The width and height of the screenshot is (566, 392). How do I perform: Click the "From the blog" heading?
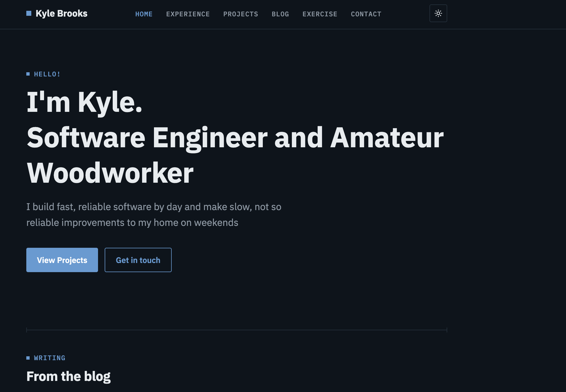click(68, 376)
